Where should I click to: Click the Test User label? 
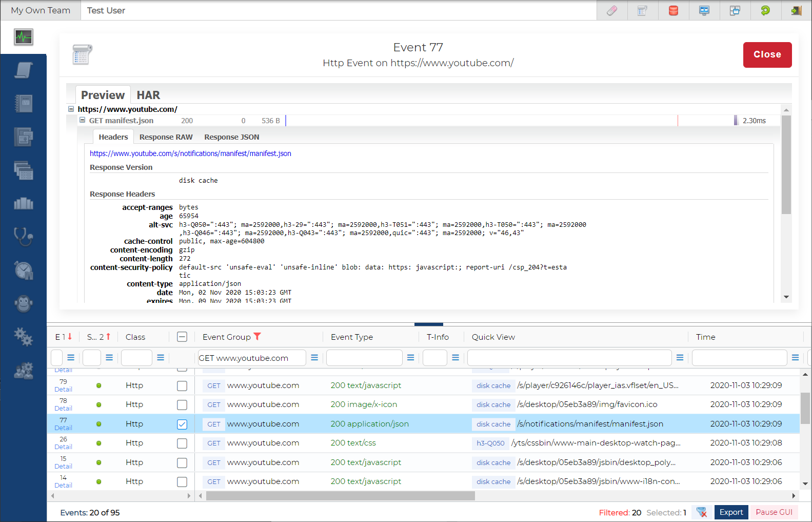click(x=106, y=10)
